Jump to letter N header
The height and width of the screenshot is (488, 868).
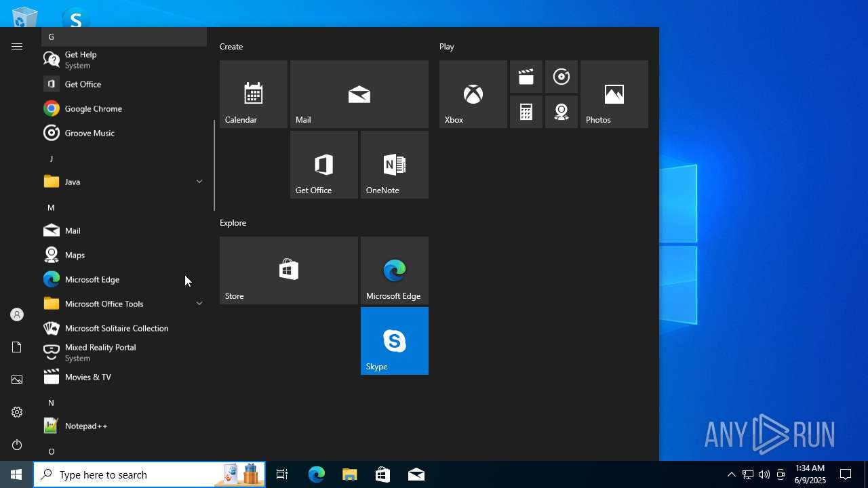124,403
